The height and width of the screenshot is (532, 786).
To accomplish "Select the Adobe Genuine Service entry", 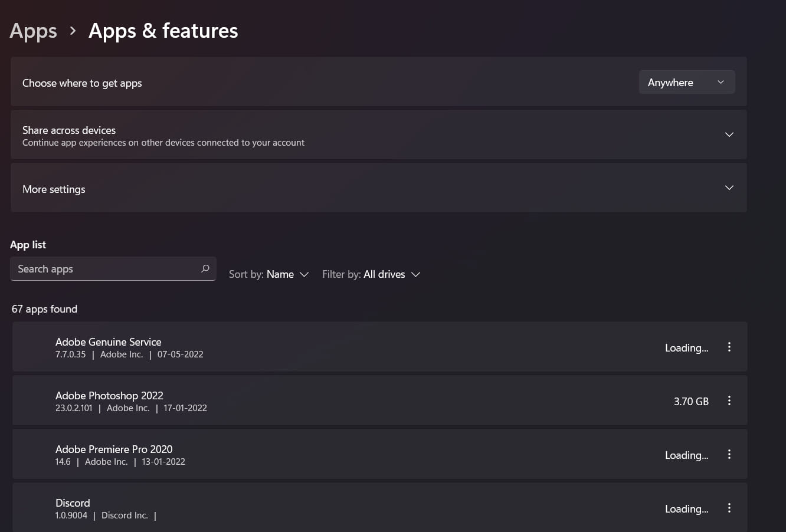I will click(380, 347).
